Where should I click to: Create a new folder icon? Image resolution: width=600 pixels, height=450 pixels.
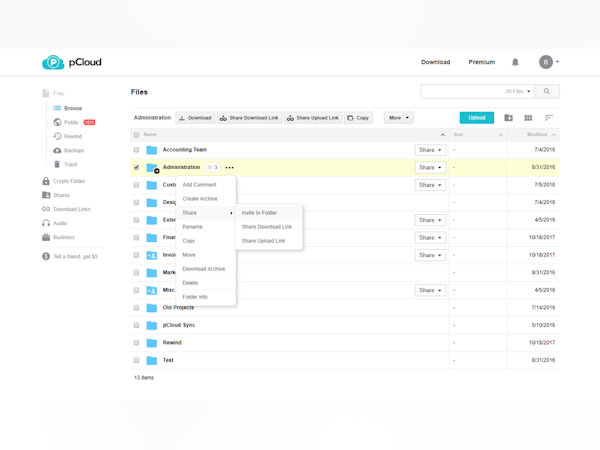click(x=508, y=118)
